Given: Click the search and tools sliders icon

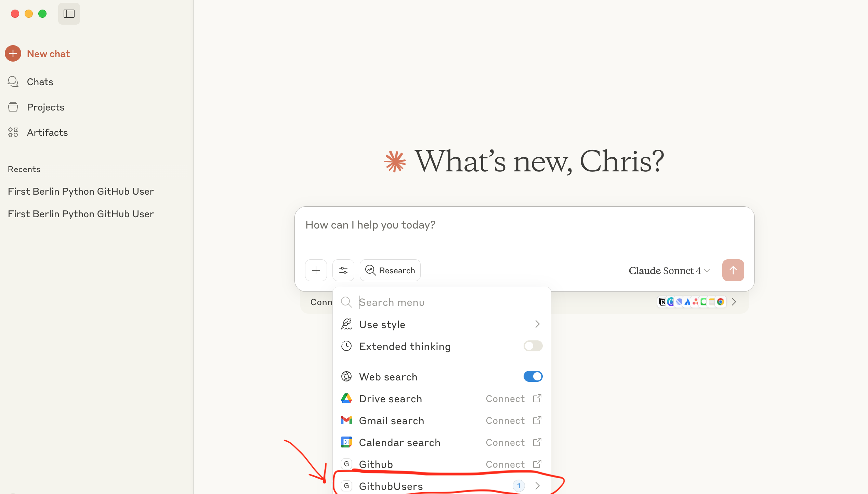Looking at the screenshot, I should pyautogui.click(x=343, y=270).
